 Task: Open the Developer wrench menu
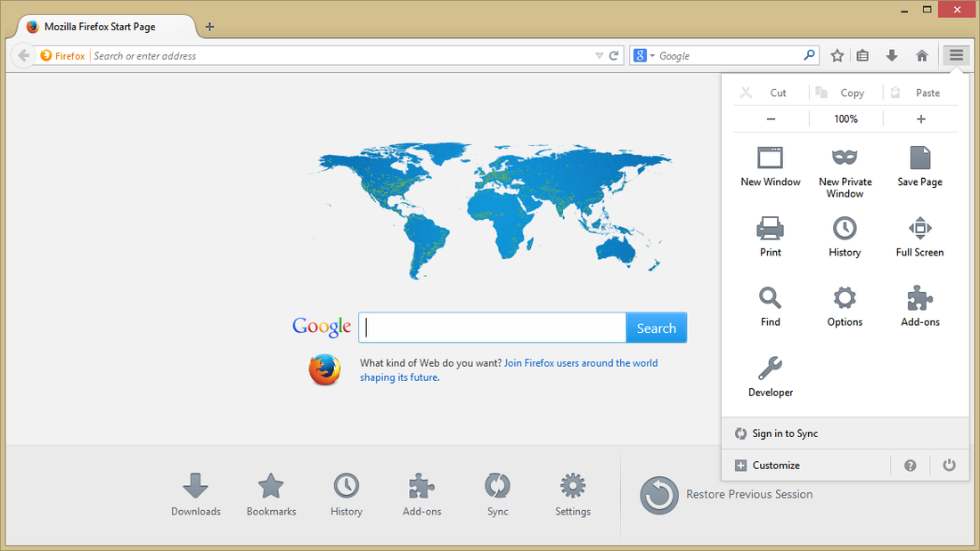click(x=771, y=377)
